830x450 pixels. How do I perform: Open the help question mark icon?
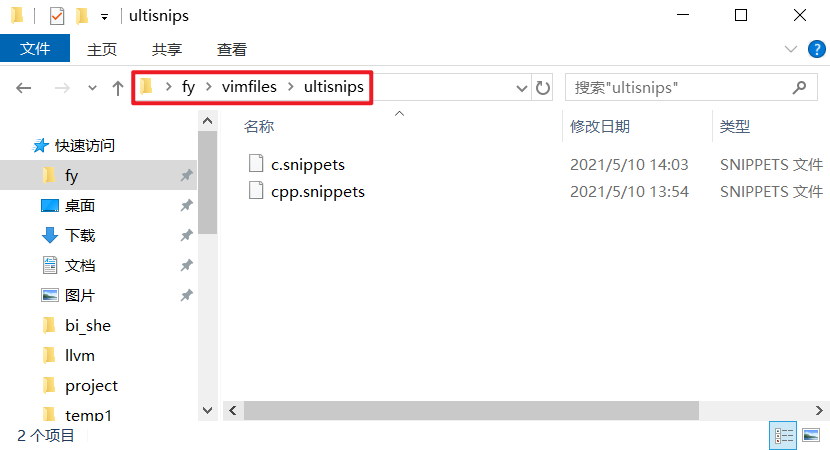point(817,49)
